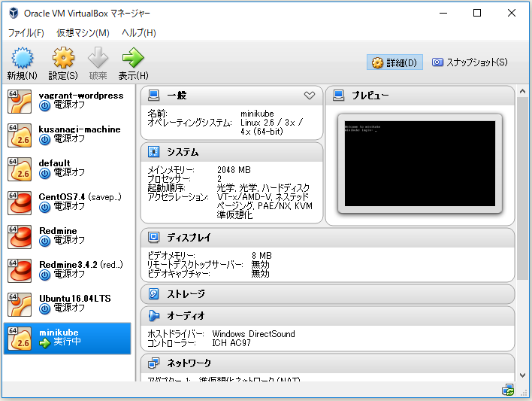Click the system chip icon in システム

154,151
